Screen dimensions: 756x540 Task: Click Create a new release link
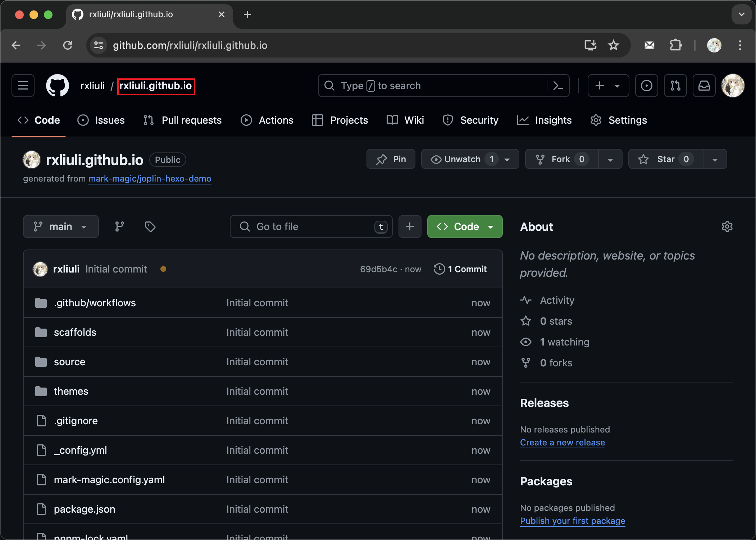pyautogui.click(x=563, y=443)
